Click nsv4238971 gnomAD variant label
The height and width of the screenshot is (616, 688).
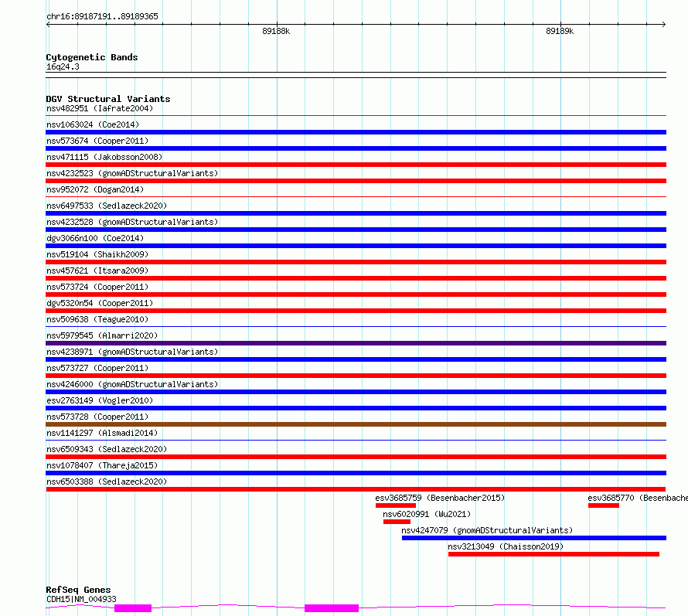click(x=132, y=352)
